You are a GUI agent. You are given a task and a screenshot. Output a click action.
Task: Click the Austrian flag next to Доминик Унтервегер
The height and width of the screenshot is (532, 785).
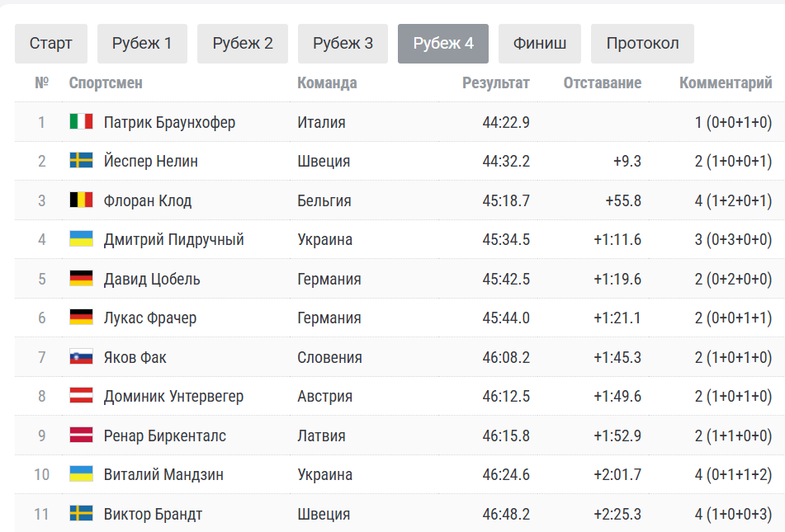click(x=80, y=397)
